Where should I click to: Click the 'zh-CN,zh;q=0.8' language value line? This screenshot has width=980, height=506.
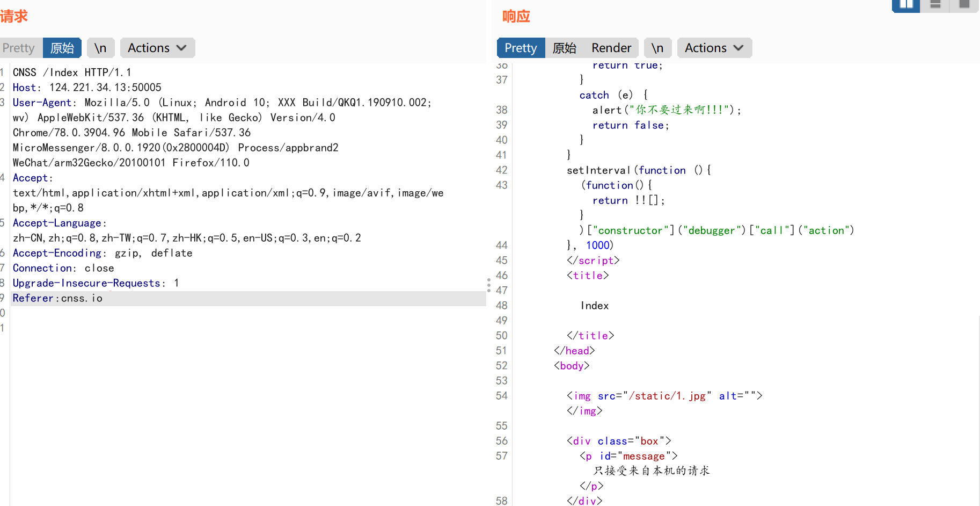pos(187,238)
